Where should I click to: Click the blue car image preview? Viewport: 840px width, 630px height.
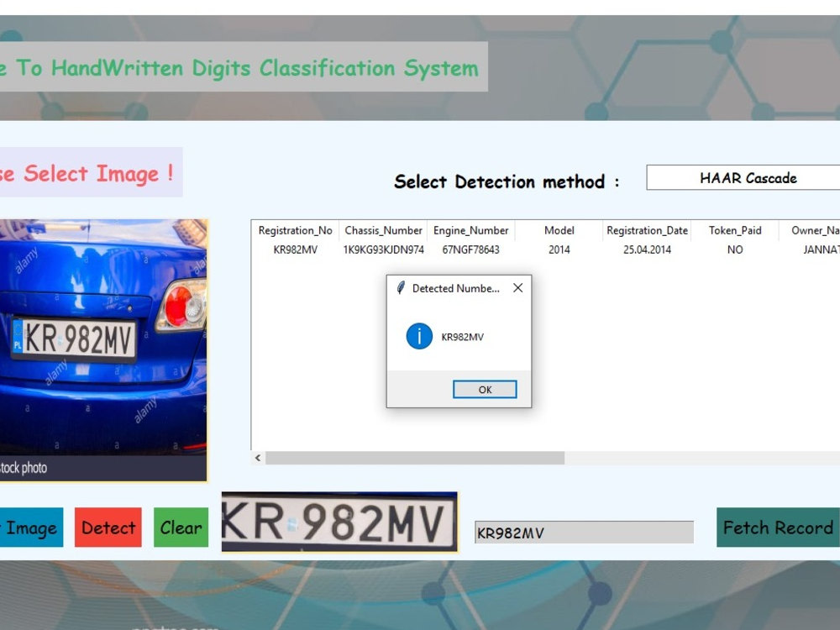103,350
